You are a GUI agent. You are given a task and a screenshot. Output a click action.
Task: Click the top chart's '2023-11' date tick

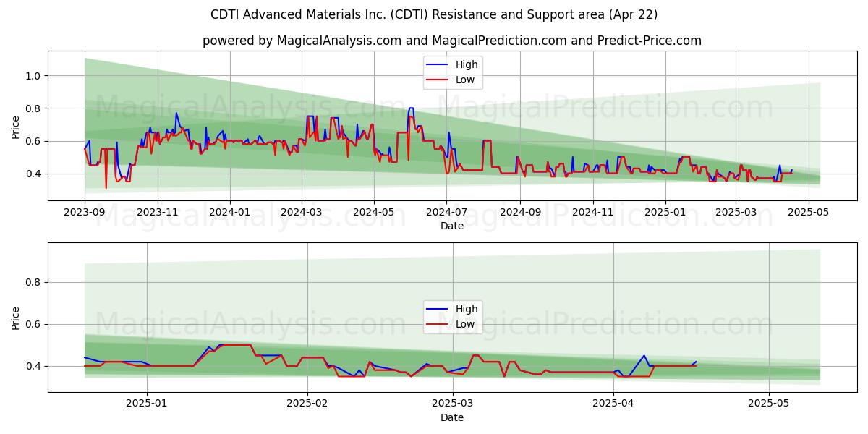coord(157,213)
